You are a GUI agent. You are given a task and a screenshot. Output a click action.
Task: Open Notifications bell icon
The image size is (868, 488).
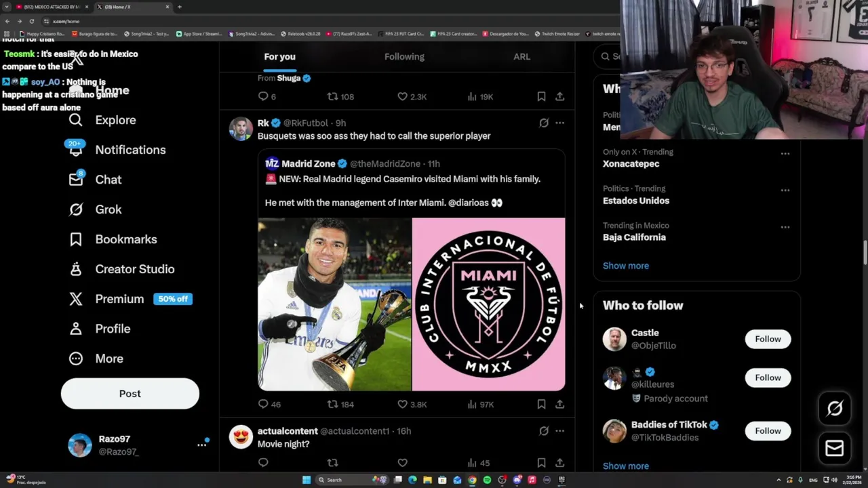coord(76,150)
